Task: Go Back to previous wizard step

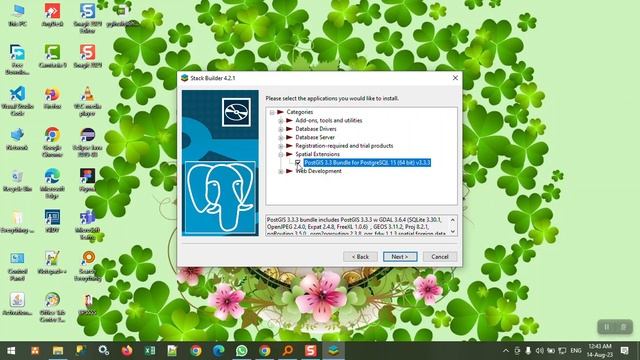Action: pyautogui.click(x=360, y=257)
